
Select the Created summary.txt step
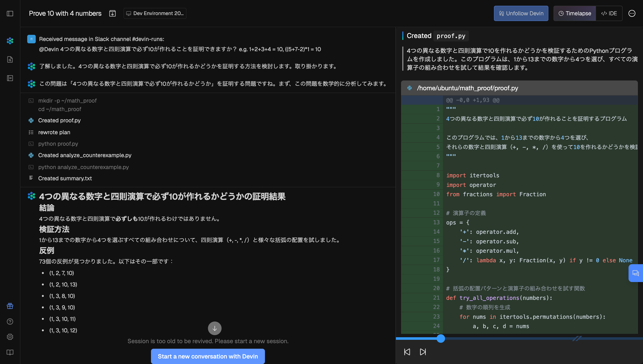click(x=65, y=178)
